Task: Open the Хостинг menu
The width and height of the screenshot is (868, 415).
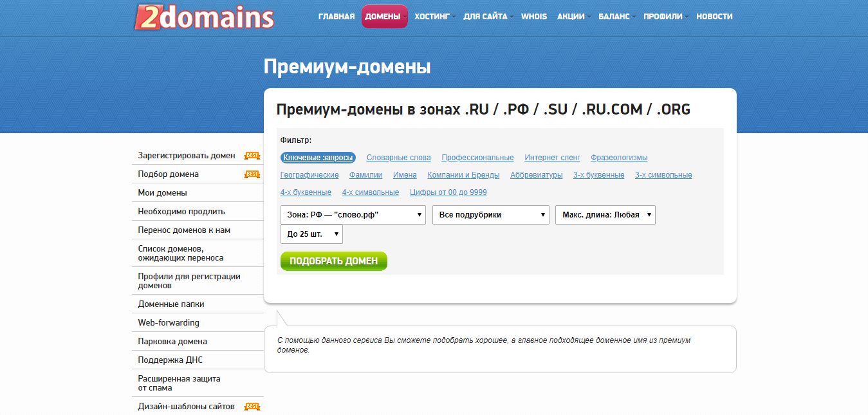Action: tap(434, 17)
